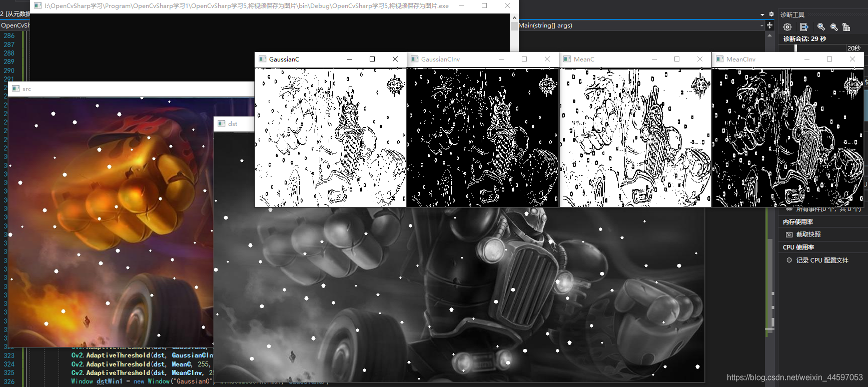Open the OpenCvSharp project dropdown
The height and width of the screenshot is (387, 868).
(x=15, y=25)
